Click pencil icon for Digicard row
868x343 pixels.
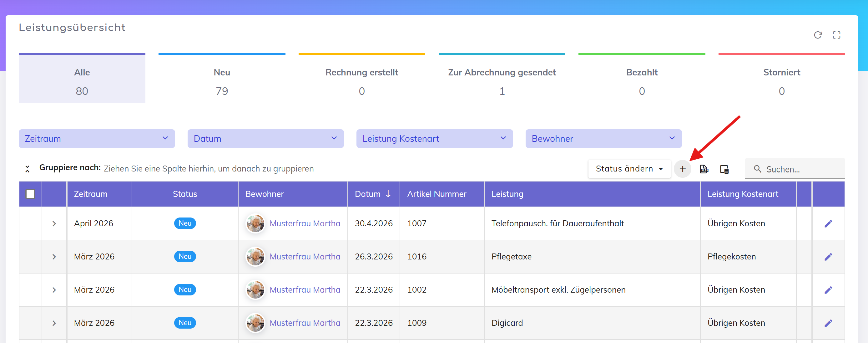pos(828,323)
